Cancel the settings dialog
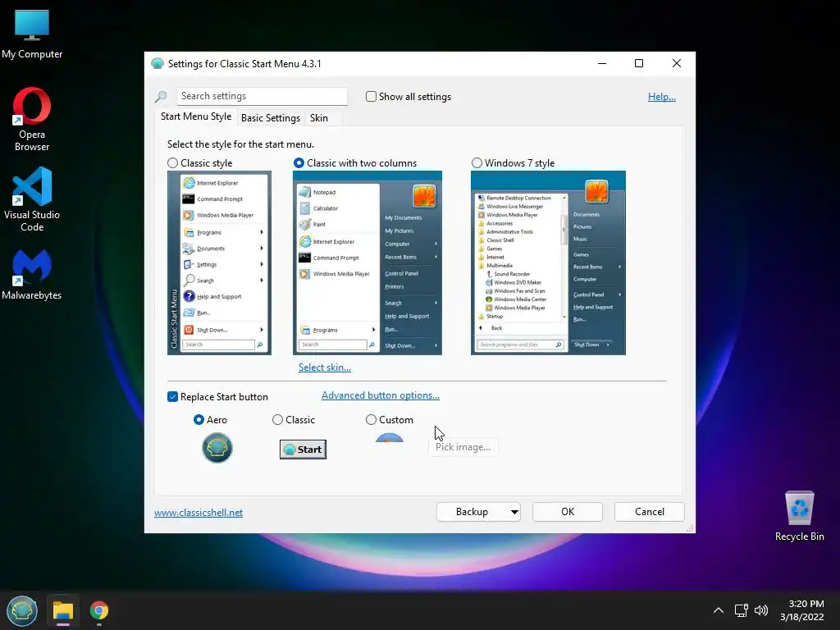 650,512
